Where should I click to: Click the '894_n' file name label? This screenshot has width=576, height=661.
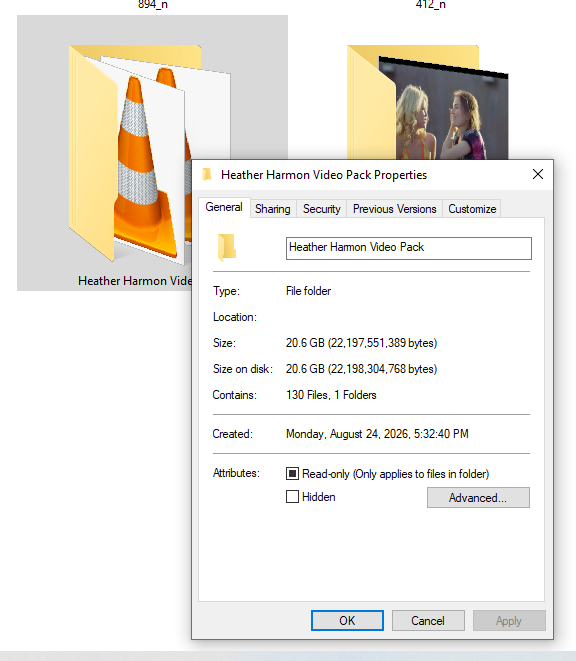coord(153,5)
